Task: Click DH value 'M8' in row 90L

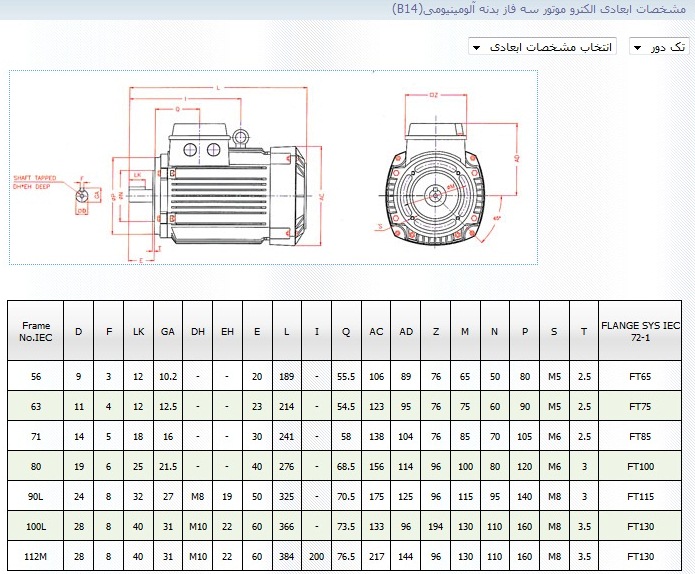Action: click(x=198, y=496)
